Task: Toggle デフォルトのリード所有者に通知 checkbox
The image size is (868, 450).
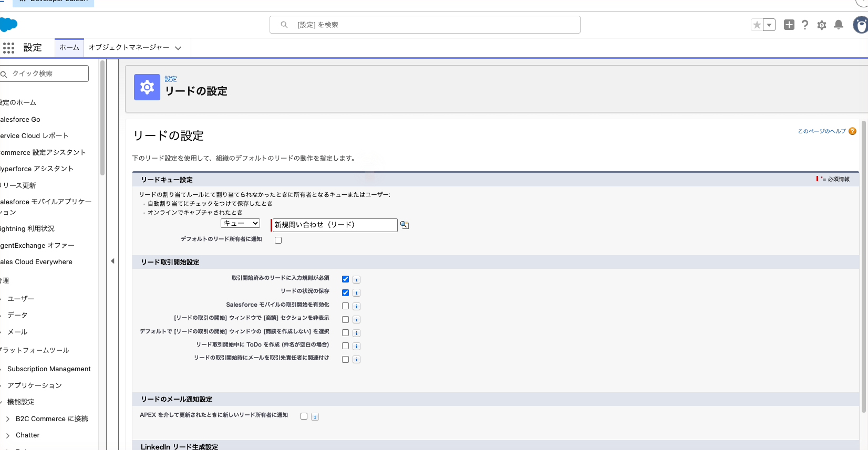Action: [x=278, y=240]
